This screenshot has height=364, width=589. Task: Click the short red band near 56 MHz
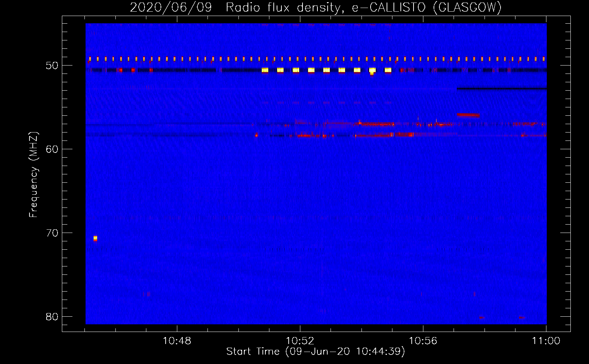468,115
